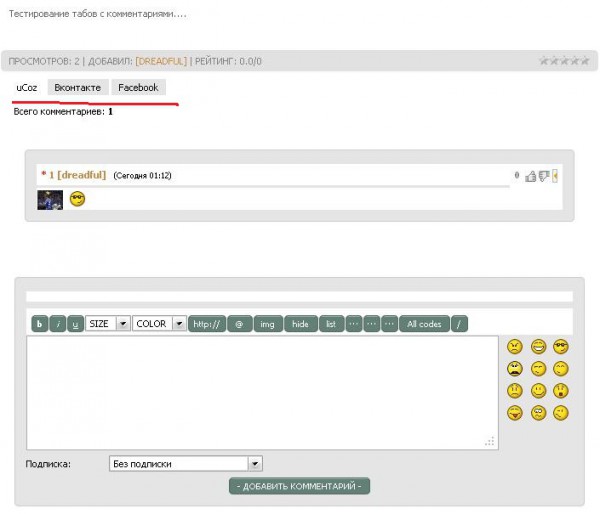This screenshot has height=514, width=600.
Task: Insert the wacko crazy-eyed smiley
Action: [x=538, y=413]
